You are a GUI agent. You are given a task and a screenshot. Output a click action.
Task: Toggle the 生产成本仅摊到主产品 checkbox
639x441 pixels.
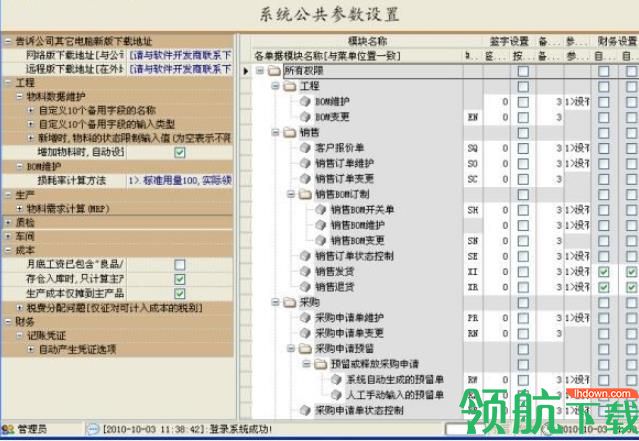click(180, 293)
